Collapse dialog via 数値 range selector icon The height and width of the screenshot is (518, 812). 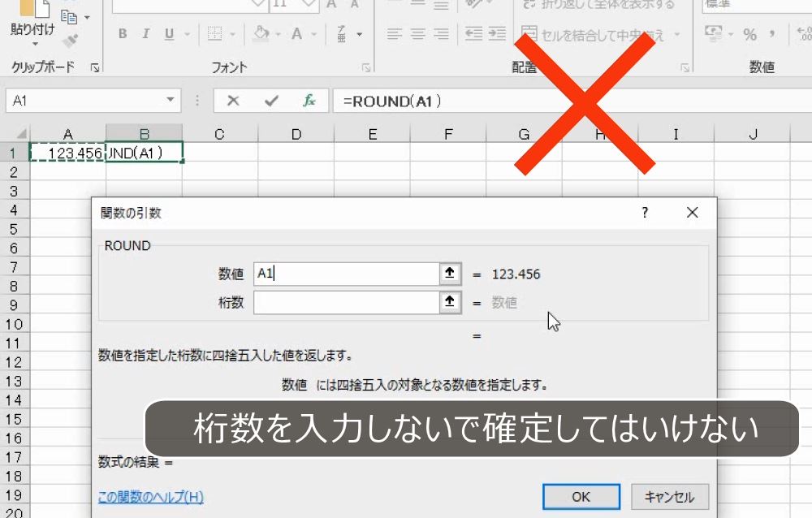[450, 274]
